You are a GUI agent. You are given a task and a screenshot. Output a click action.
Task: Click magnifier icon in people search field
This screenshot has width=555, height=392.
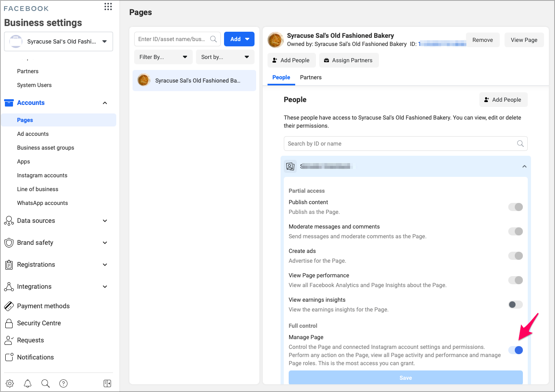coord(520,144)
